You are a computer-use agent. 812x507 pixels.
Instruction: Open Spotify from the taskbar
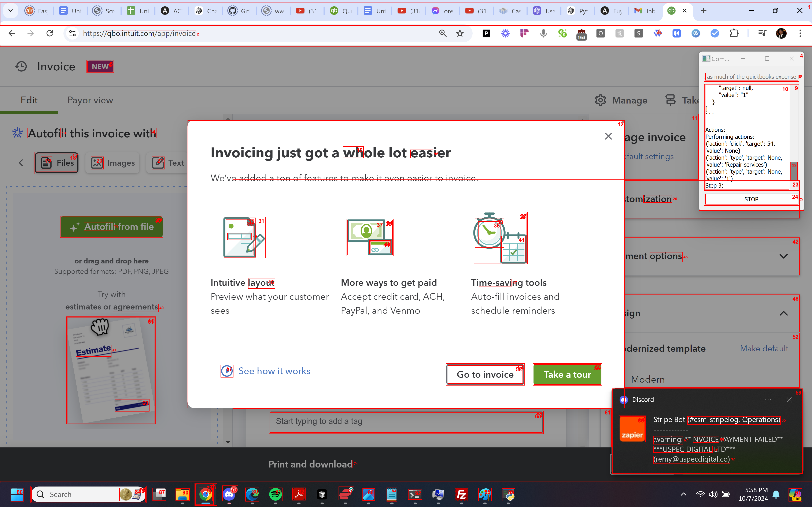(276, 494)
